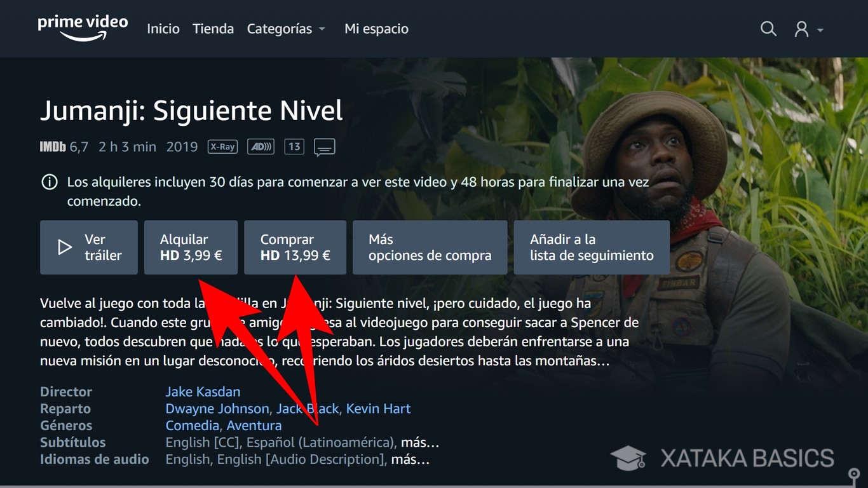Click the subtitles speech bubble icon
Image resolution: width=868 pixels, height=488 pixels.
click(x=324, y=147)
